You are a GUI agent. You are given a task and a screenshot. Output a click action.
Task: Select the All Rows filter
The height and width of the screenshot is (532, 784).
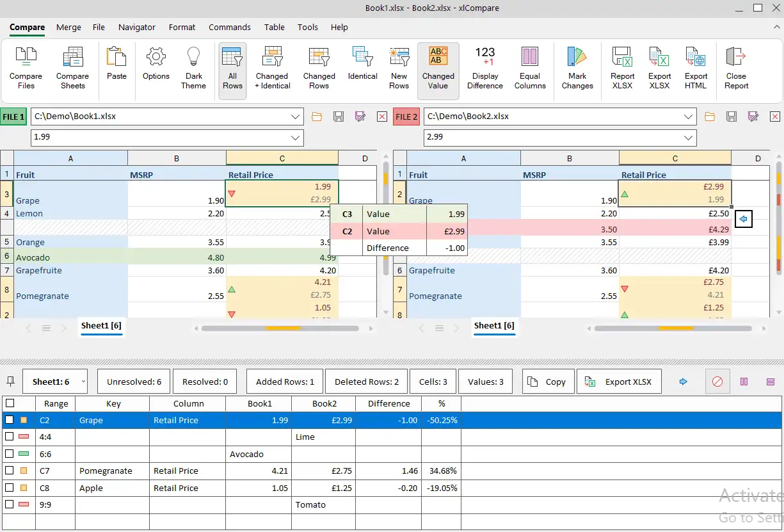click(232, 71)
